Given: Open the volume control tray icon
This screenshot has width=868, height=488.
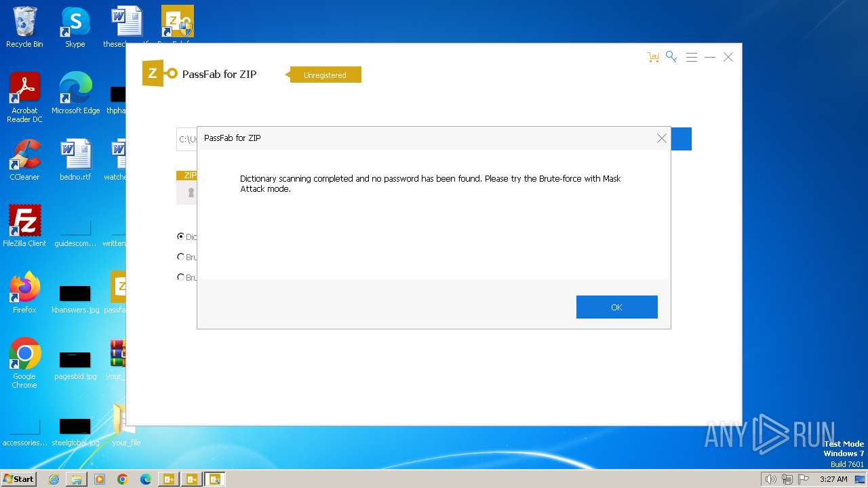Looking at the screenshot, I should tap(770, 479).
